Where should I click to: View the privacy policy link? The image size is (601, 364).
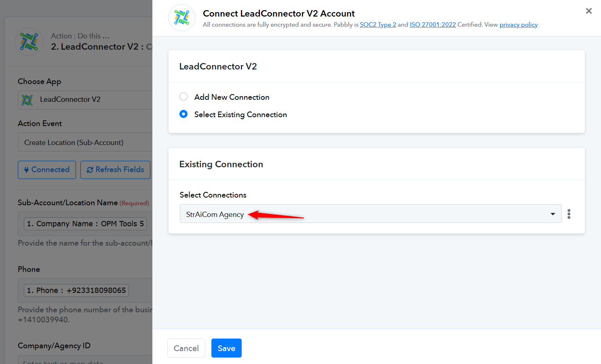[519, 25]
